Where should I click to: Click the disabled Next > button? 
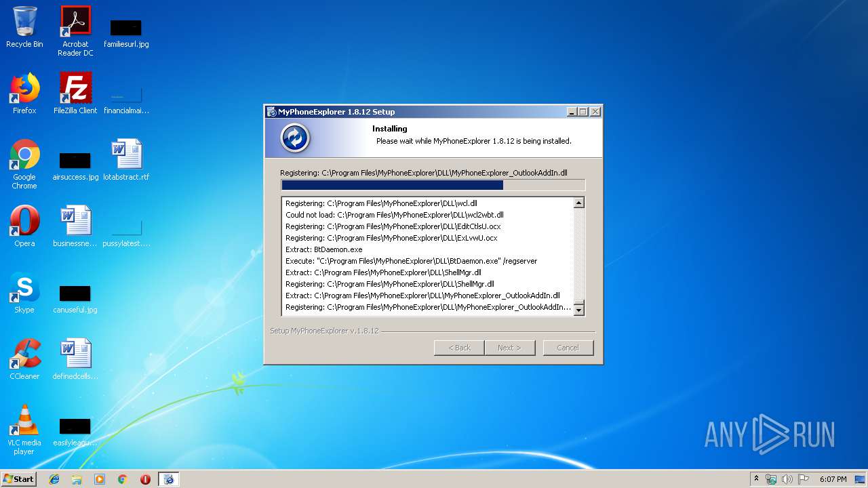pyautogui.click(x=509, y=348)
